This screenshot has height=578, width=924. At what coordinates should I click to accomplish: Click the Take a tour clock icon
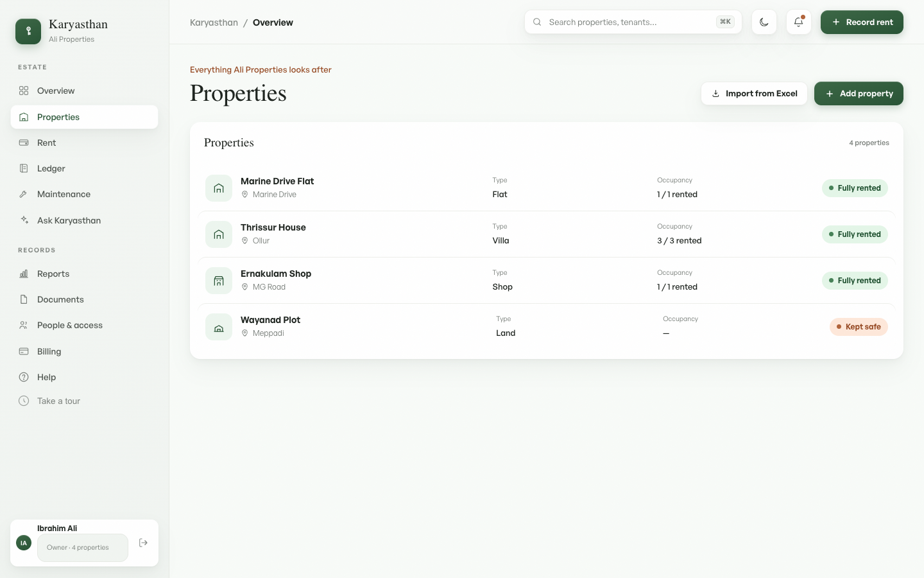(x=24, y=401)
